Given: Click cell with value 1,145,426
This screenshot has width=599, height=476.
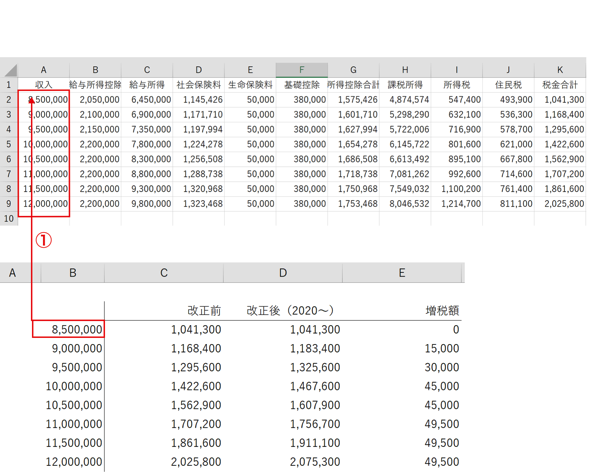Looking at the screenshot, I should (199, 100).
